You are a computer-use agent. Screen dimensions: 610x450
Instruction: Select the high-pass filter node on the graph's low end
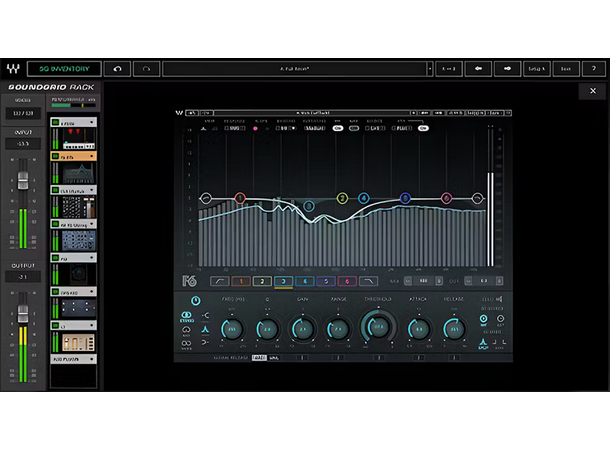[x=206, y=198]
